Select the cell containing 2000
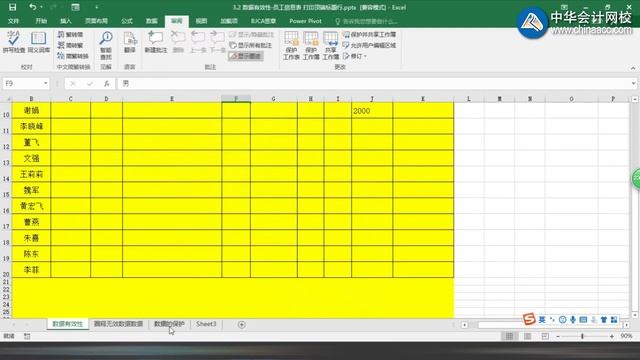Screen dimensions: 640x360 372,111
